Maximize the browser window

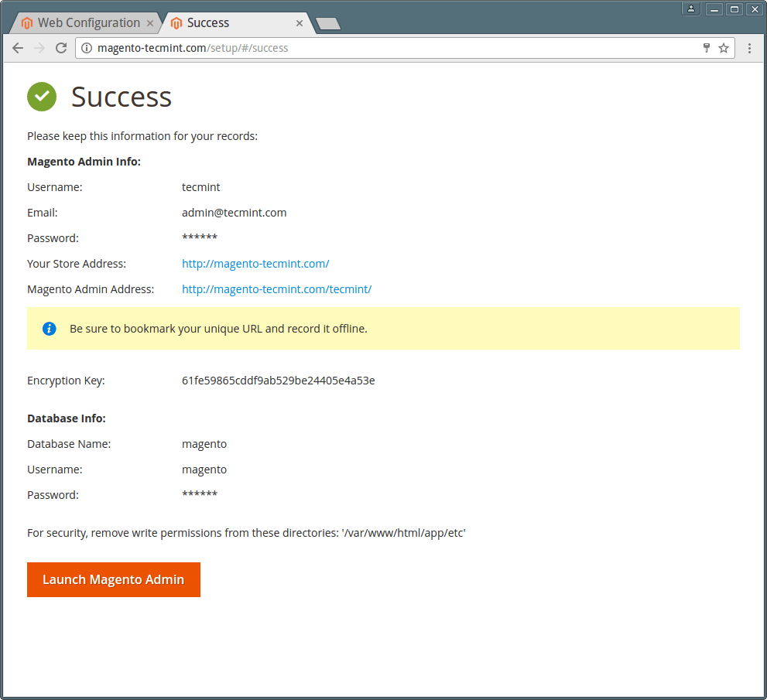click(x=734, y=9)
